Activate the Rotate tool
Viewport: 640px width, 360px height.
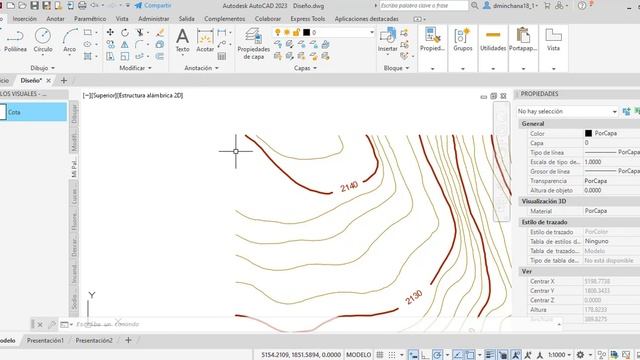tap(125, 32)
